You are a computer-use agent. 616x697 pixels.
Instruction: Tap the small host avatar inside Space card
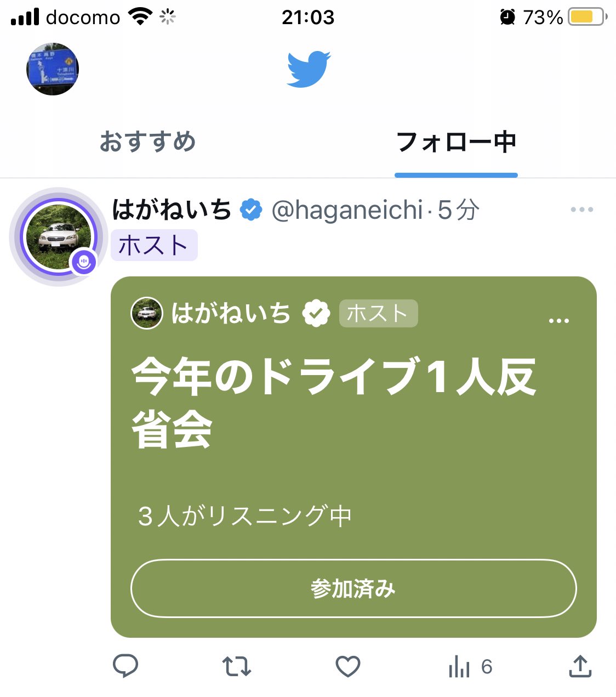click(147, 313)
